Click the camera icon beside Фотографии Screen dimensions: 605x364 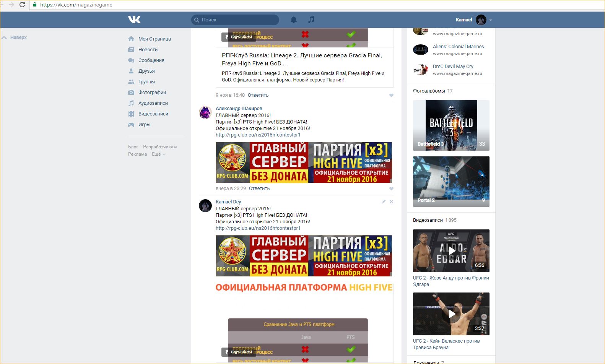131,92
